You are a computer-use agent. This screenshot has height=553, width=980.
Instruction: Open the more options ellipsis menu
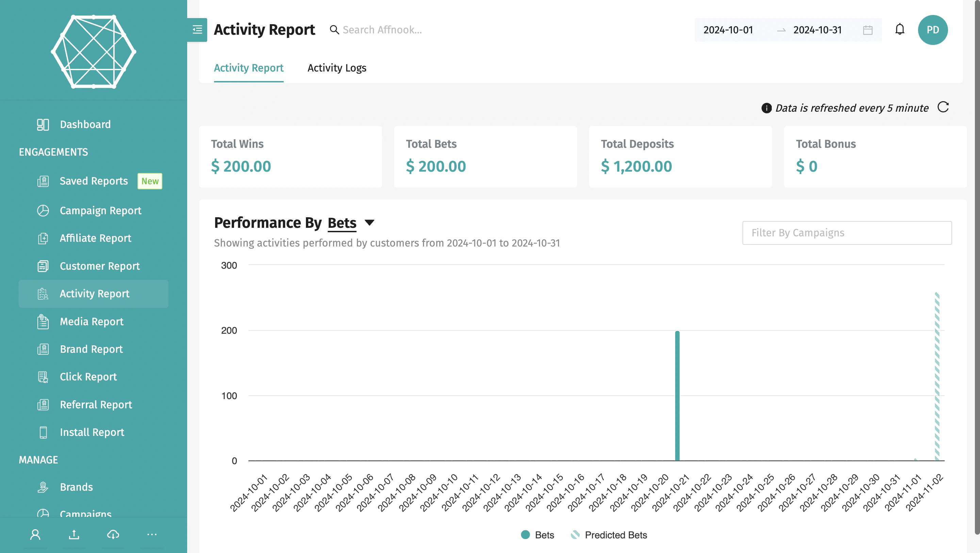151,534
